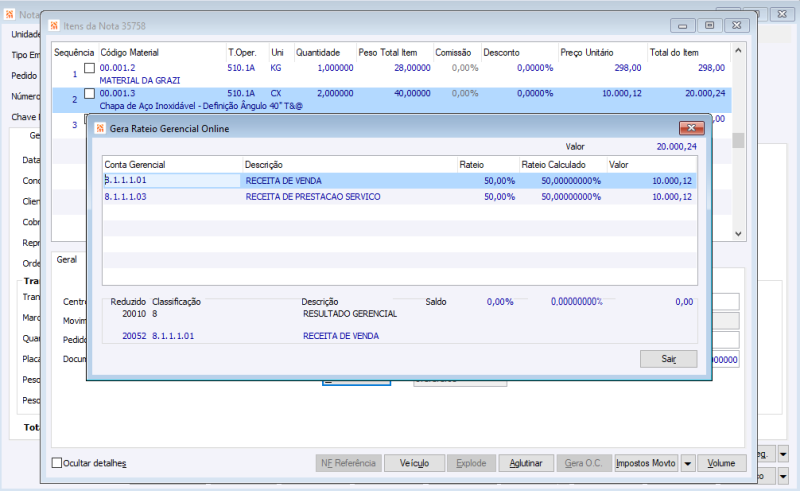Click the items grid scroll-down arrow

pyautogui.click(x=738, y=234)
